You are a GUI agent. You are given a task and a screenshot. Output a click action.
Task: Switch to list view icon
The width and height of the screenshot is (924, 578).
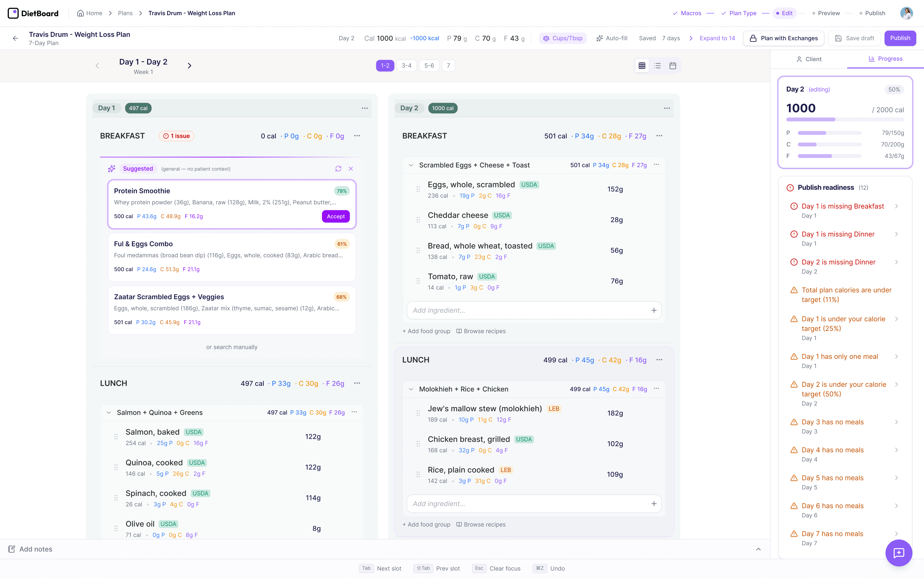coord(657,66)
